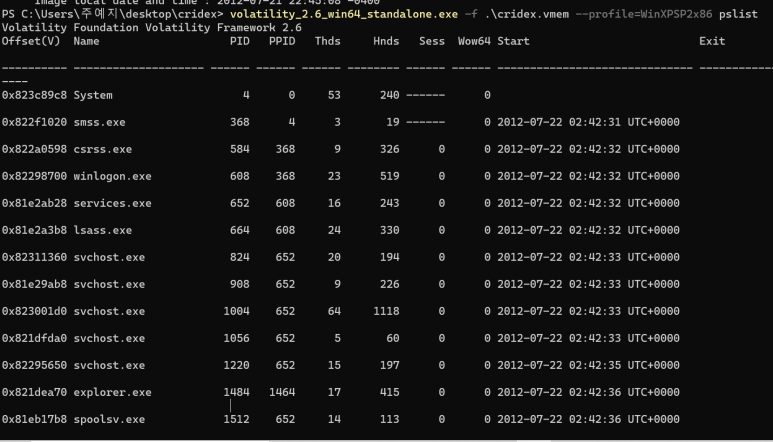773x442 pixels.
Task: Click the smss.exe process name
Action: [x=100, y=122]
